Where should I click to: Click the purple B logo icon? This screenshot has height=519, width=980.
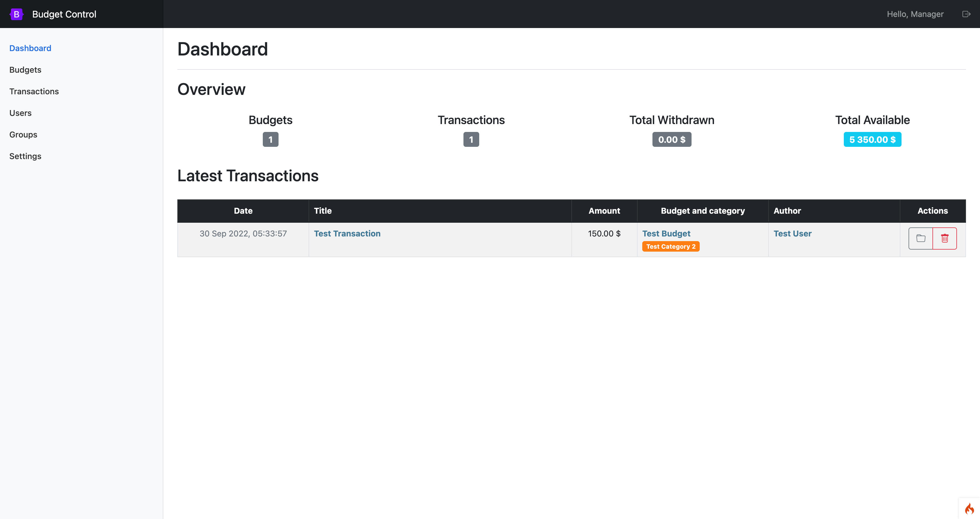point(16,14)
